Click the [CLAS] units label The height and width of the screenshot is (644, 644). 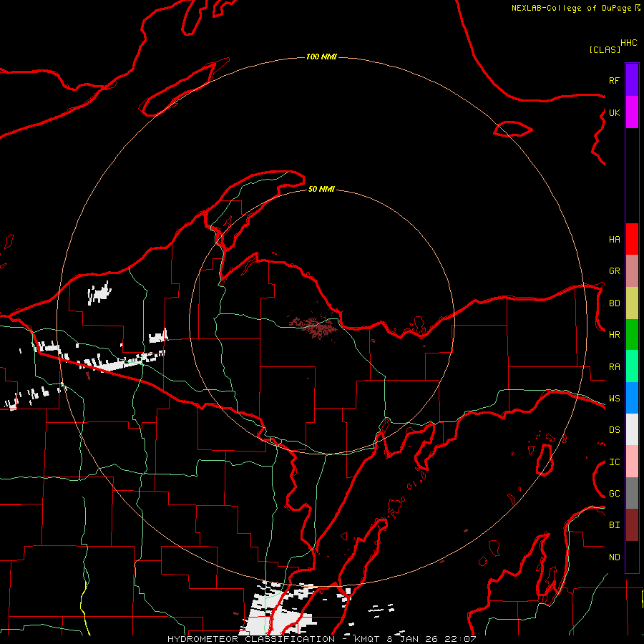click(x=605, y=49)
